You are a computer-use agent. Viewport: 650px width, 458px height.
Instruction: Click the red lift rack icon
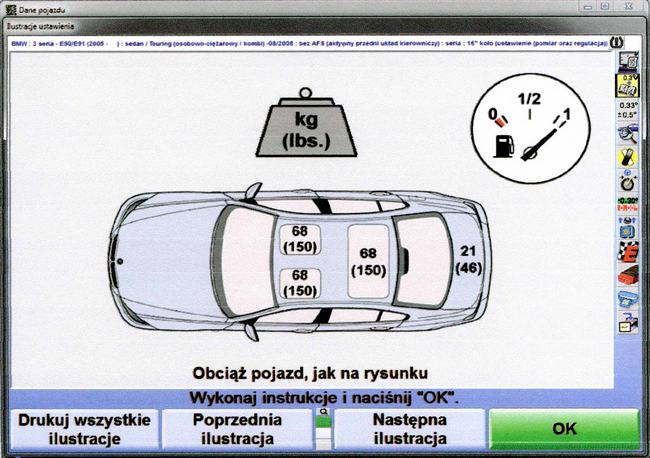pyautogui.click(x=628, y=276)
